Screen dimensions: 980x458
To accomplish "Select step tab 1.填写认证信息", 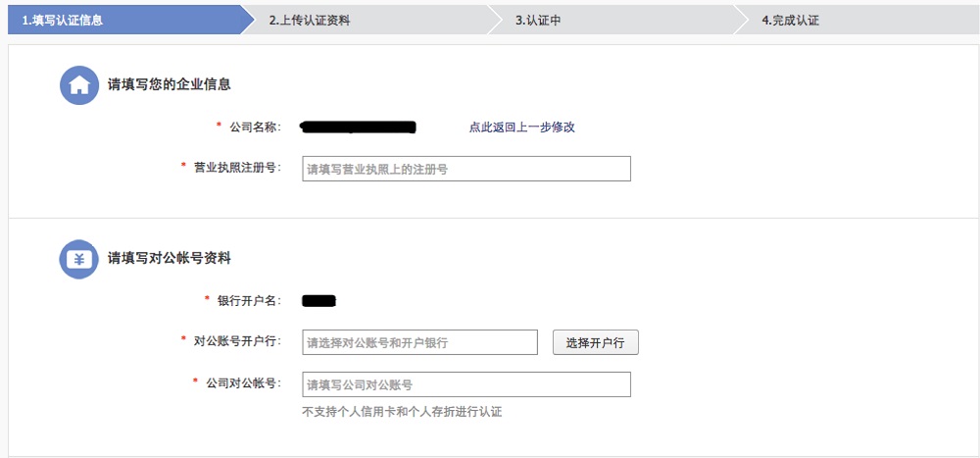I will pyautogui.click(x=63, y=21).
